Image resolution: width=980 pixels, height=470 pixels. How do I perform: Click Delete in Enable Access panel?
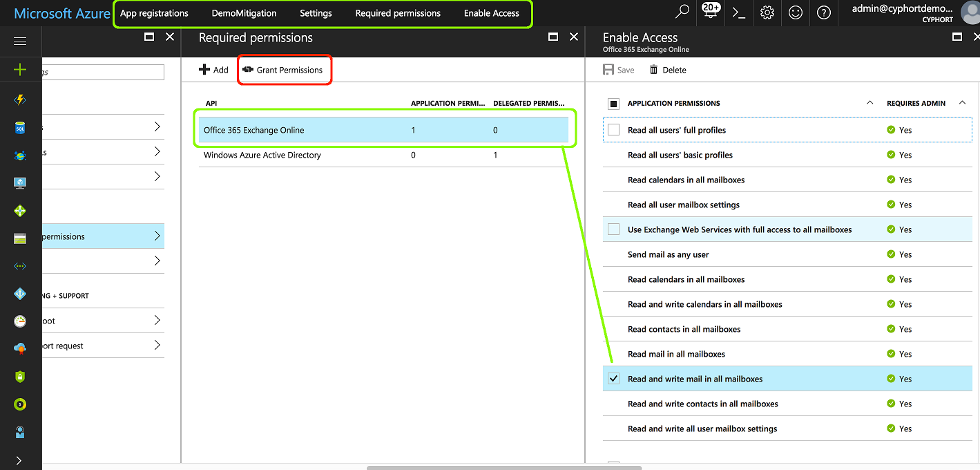(x=668, y=70)
